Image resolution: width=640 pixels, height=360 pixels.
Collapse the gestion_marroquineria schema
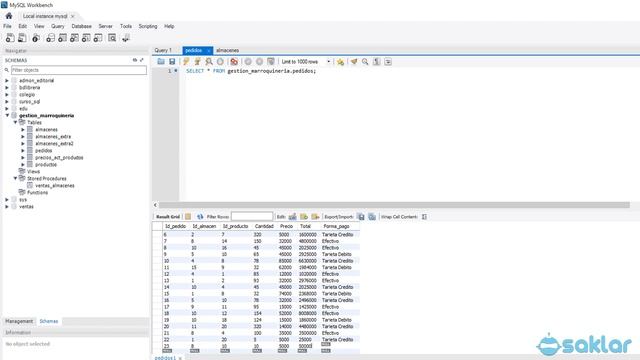coord(7,116)
